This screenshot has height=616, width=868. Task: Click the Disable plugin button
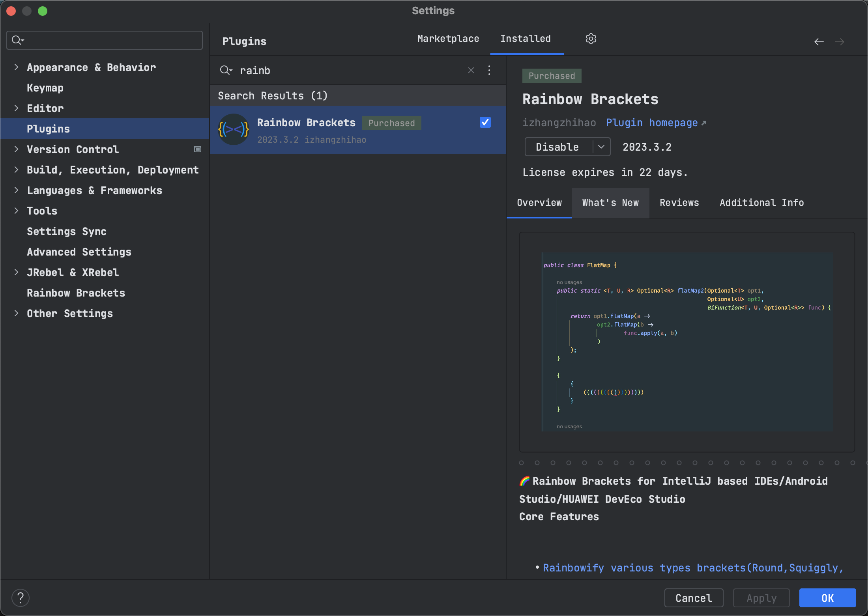tap(558, 147)
